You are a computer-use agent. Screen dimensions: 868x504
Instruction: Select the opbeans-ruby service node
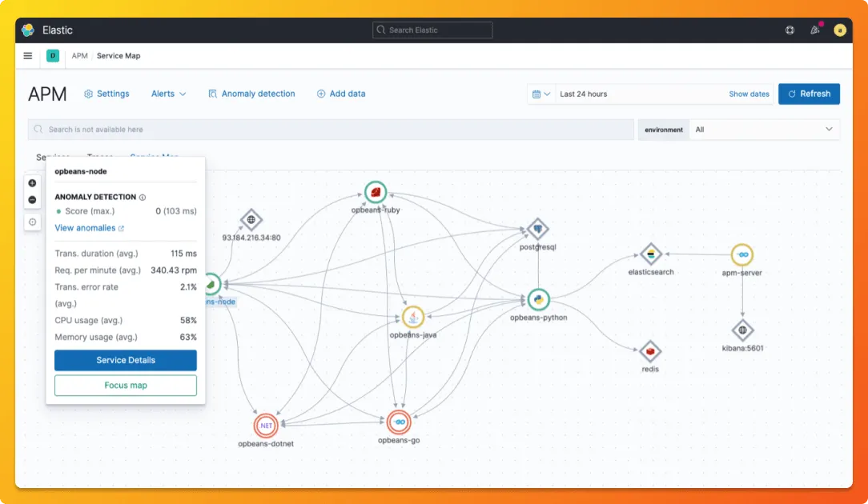[376, 193]
